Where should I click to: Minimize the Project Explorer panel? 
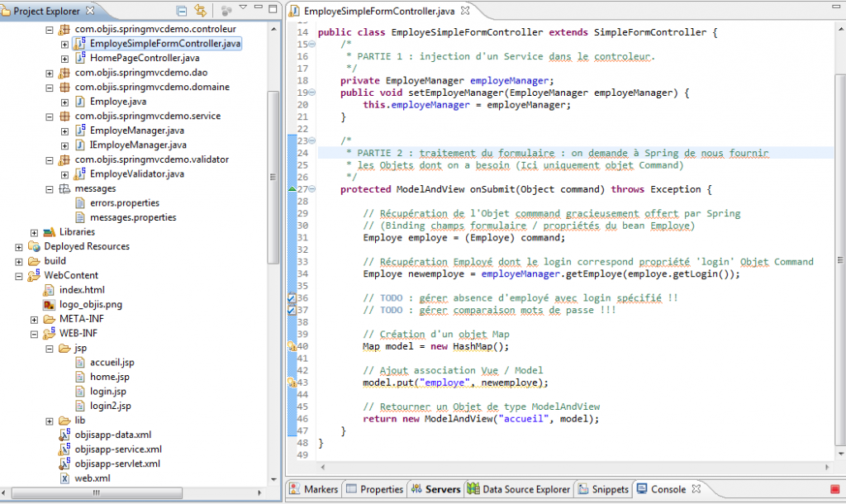(x=259, y=7)
